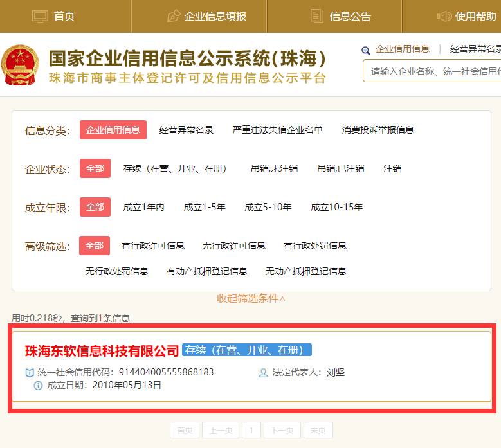The width and height of the screenshot is (501, 448).
Task: Select 全部 for 成立年限 filter
Action: [95, 207]
